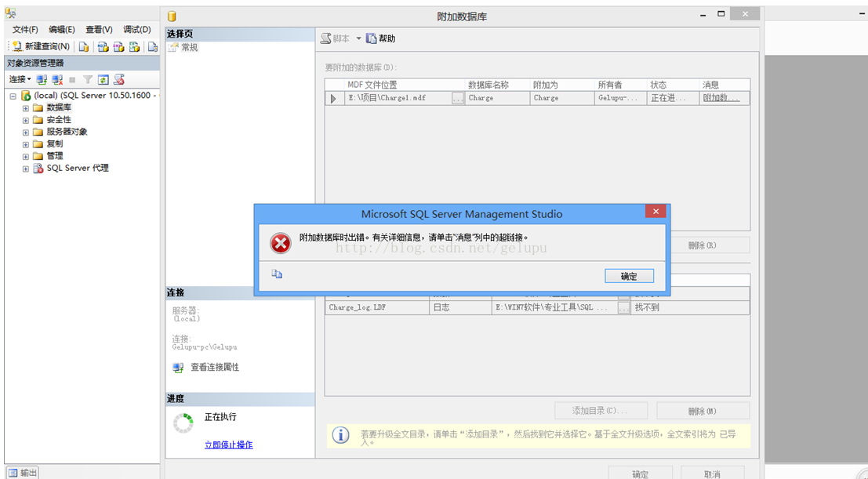
Task: Expand the SQL Server 代理 node
Action: point(25,169)
